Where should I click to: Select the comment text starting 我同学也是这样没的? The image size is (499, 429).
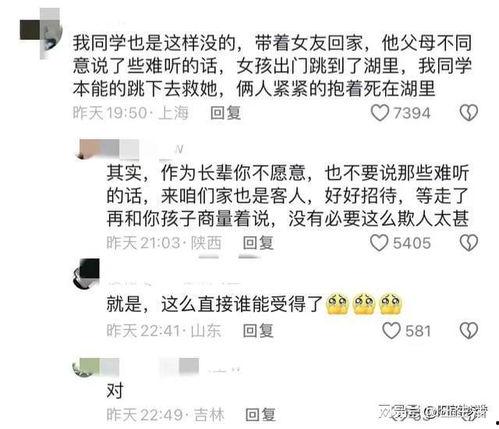[x=272, y=66]
